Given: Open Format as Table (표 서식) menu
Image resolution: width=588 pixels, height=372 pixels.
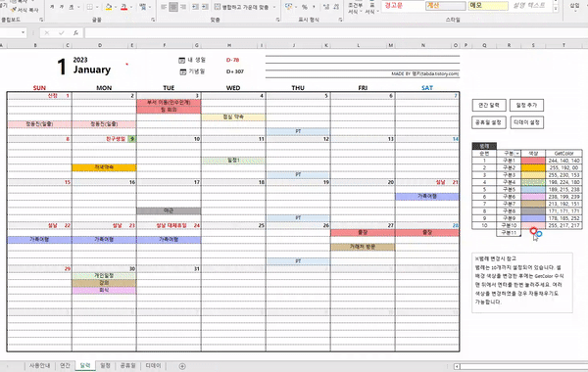Looking at the screenshot, I should tap(371, 8).
